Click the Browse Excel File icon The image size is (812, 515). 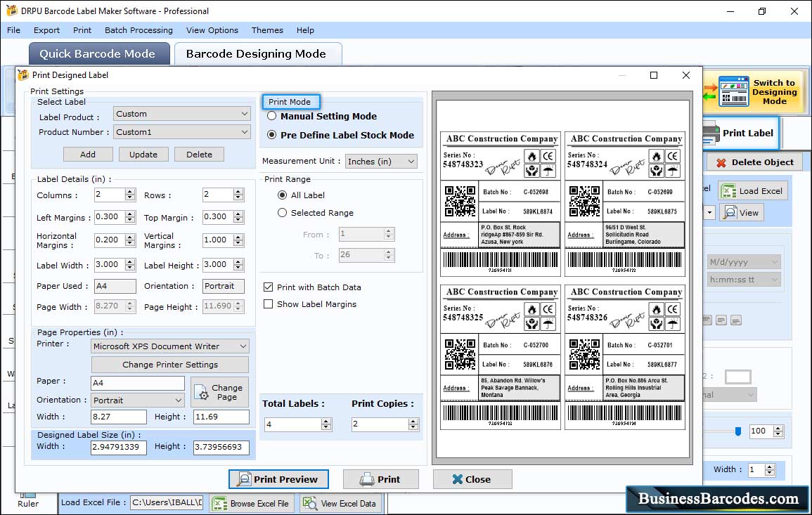pyautogui.click(x=220, y=503)
